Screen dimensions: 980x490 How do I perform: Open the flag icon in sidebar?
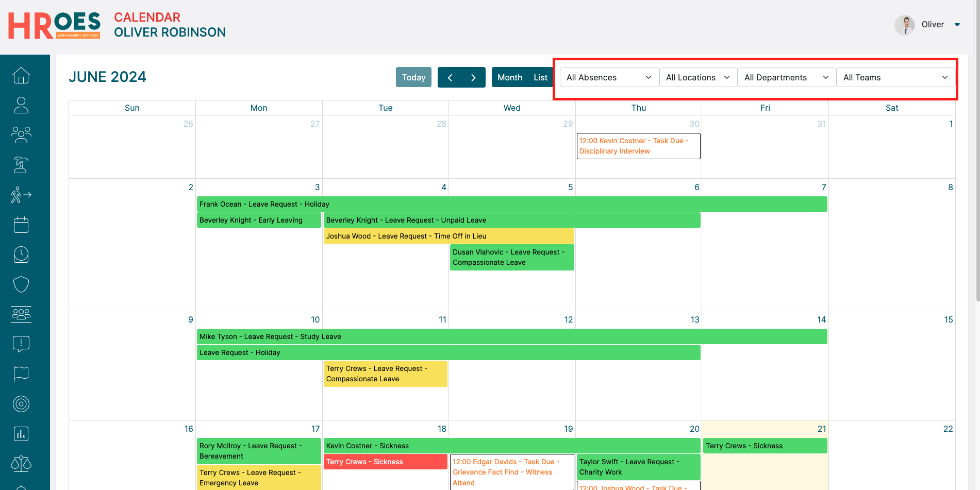(21, 374)
